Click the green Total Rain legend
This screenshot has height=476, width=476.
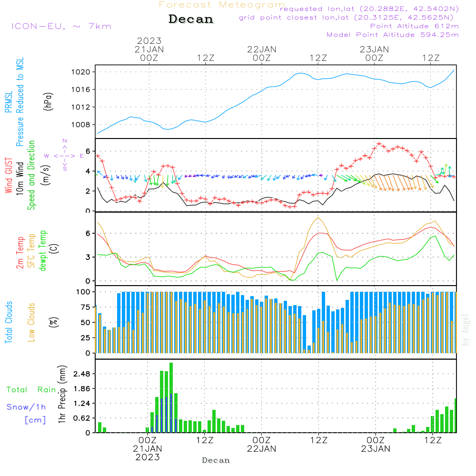coord(31,389)
